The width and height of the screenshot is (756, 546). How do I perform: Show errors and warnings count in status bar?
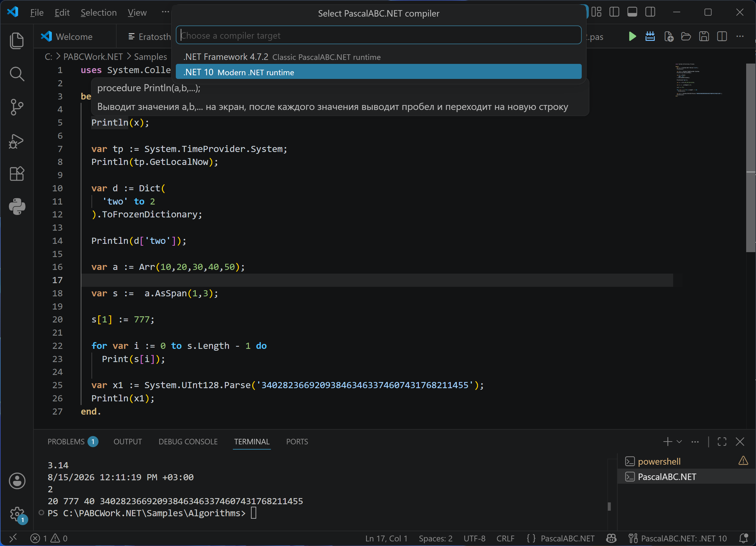click(49, 538)
